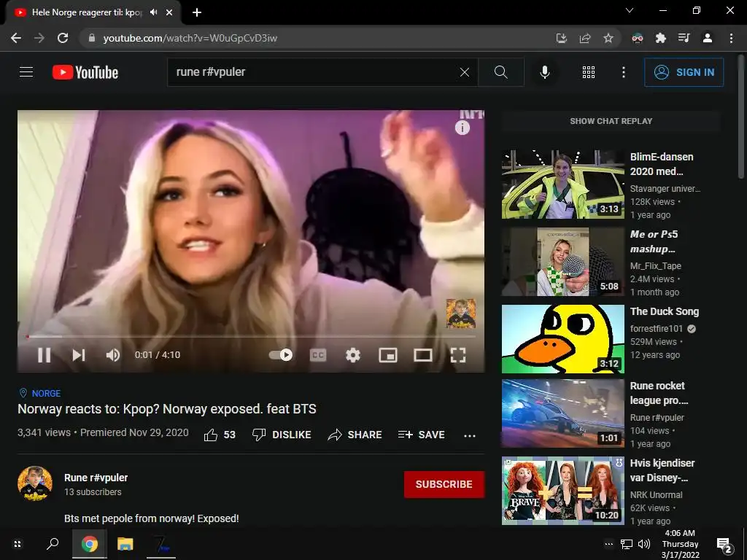View site information lock icon
The height and width of the screenshot is (560, 747).
[x=92, y=38]
